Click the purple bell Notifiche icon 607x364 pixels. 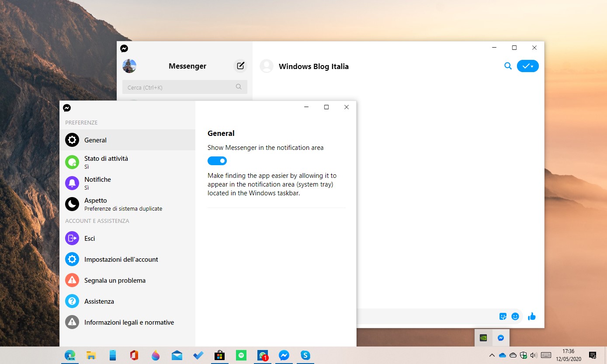(72, 183)
